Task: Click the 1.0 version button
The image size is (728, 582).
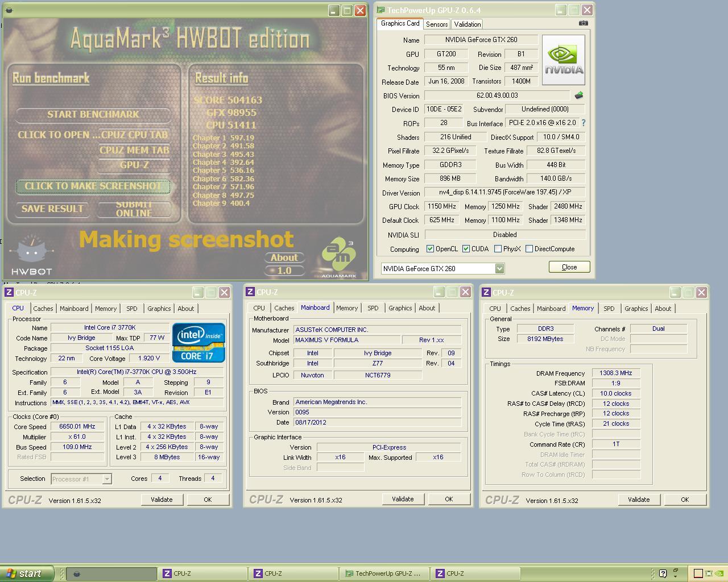Action: coord(284,271)
